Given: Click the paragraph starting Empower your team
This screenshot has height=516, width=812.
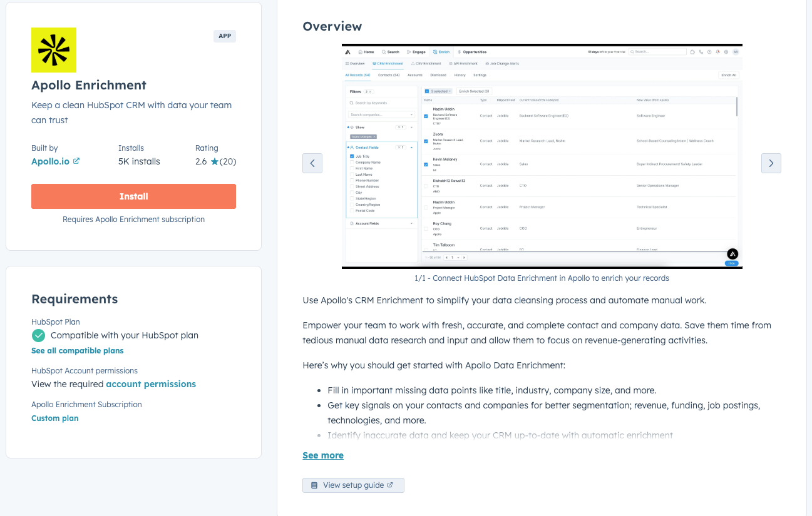Looking at the screenshot, I should tap(537, 333).
